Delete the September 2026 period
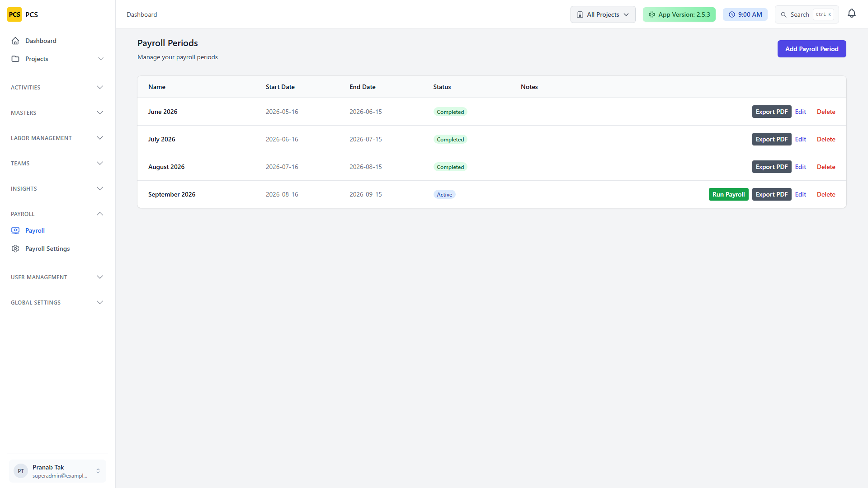The height and width of the screenshot is (488, 868). click(x=826, y=194)
